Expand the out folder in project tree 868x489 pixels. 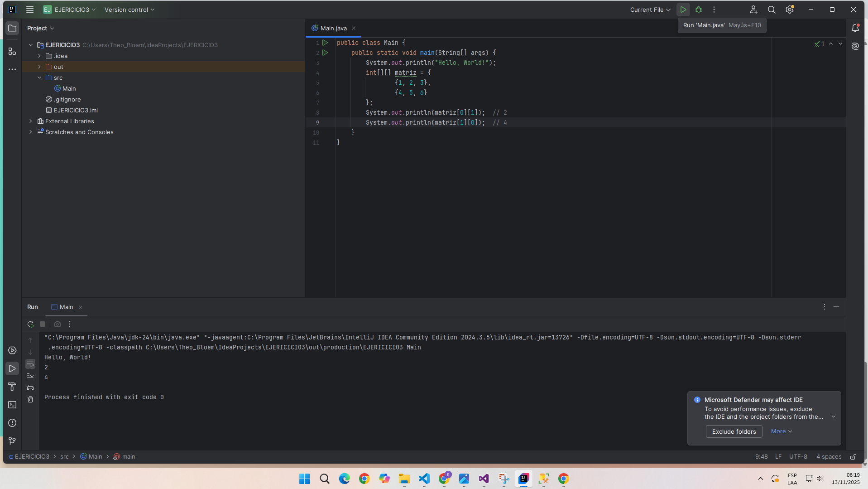(39, 67)
